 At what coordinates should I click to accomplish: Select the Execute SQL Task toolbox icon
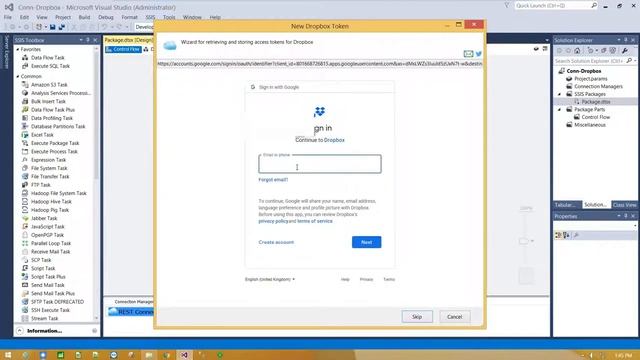[25, 66]
